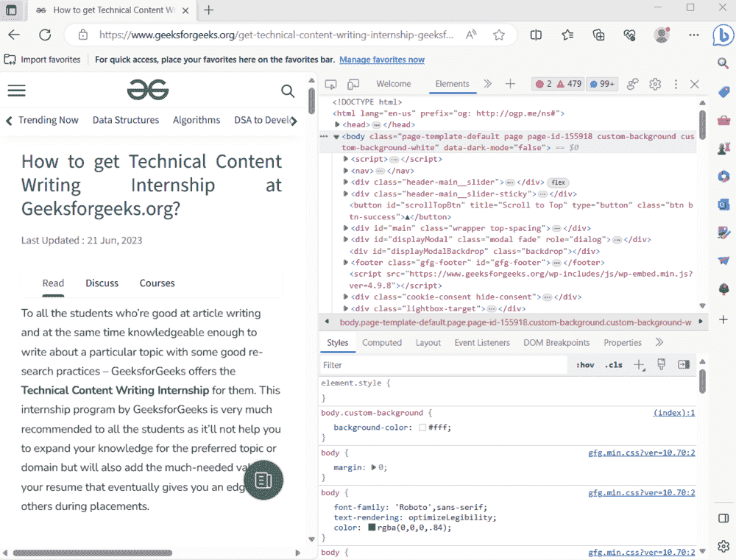Open the Event Listeners tab
736x560 pixels.
[482, 343]
